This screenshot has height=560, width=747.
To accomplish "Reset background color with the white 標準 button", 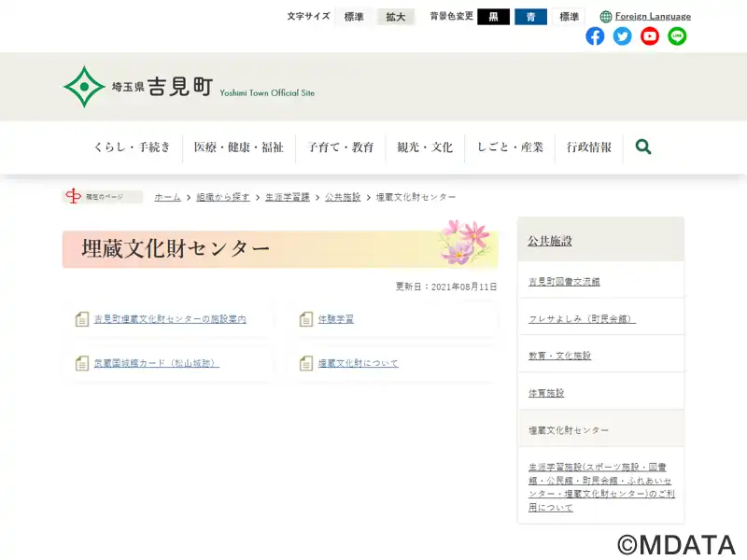I will 569,17.
